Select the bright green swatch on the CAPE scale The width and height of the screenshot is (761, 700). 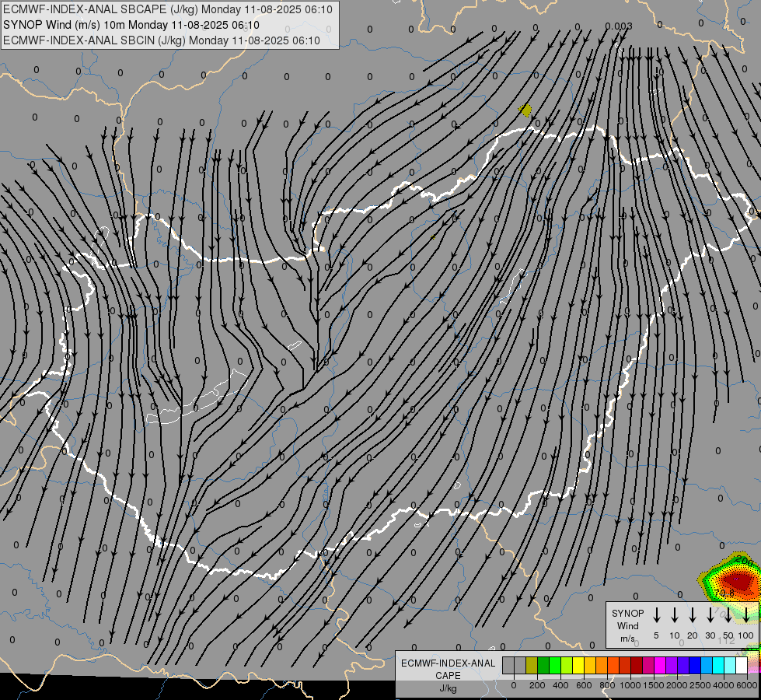click(555, 665)
